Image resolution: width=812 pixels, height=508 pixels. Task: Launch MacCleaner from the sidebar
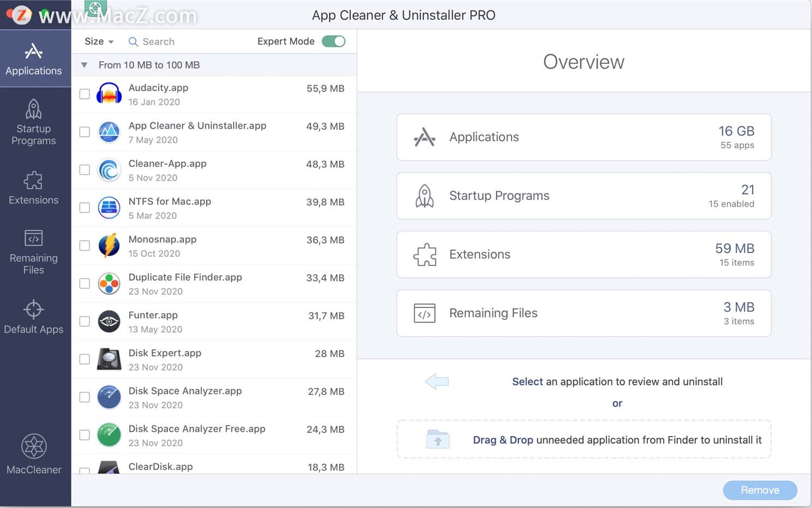34,455
